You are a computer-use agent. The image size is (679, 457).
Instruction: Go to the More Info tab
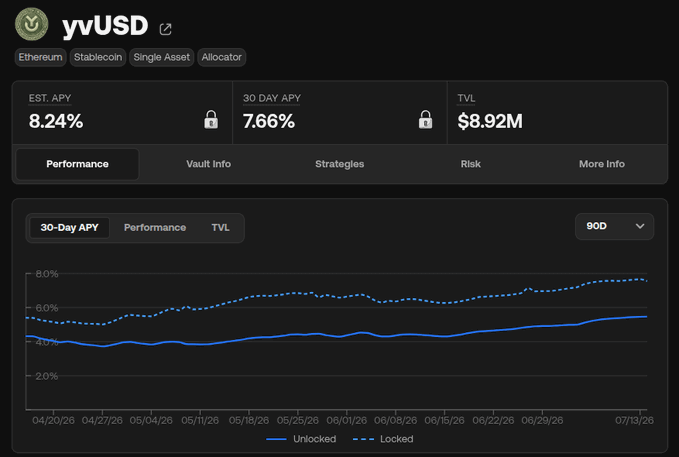pos(601,164)
